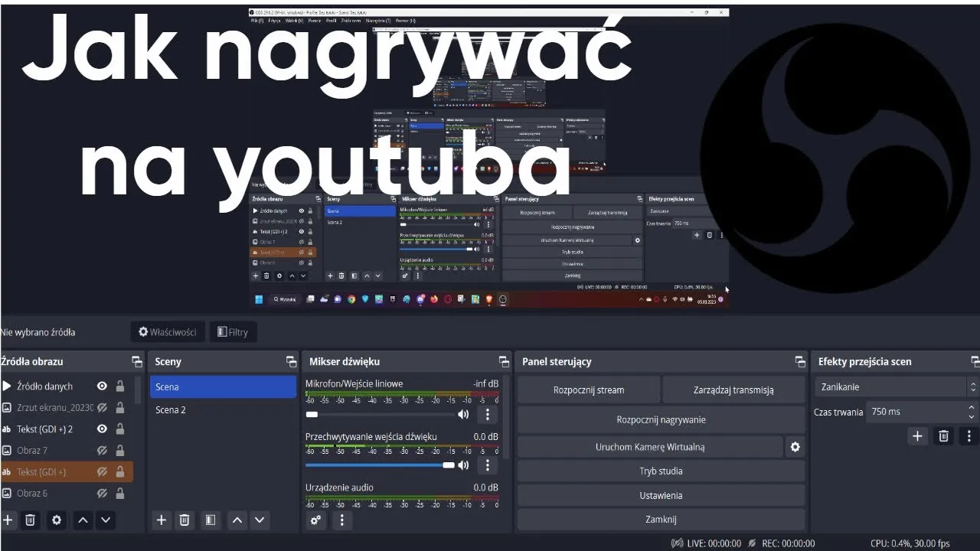Delete the selected scene with the trash icon
Viewport: 980px width, 551px height.
185,520
